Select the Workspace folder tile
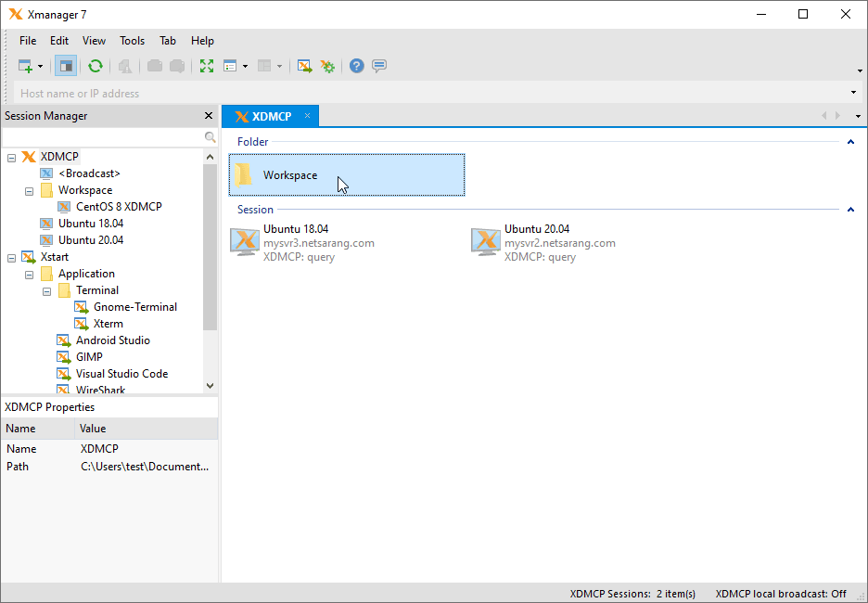 [x=347, y=175]
